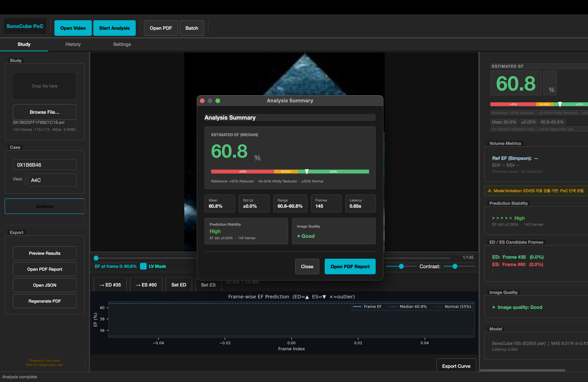588x382 pixels.
Task: Click the red close dot of Analysis Summary
Action: point(202,101)
